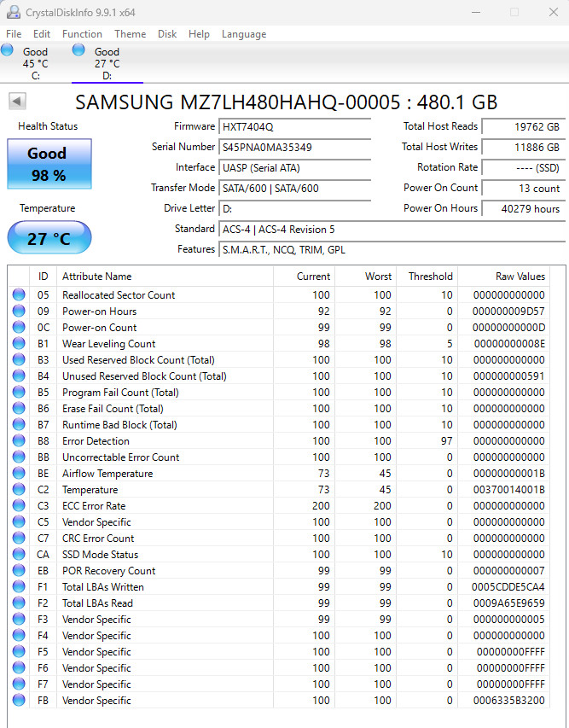Open the Function menu

click(82, 34)
